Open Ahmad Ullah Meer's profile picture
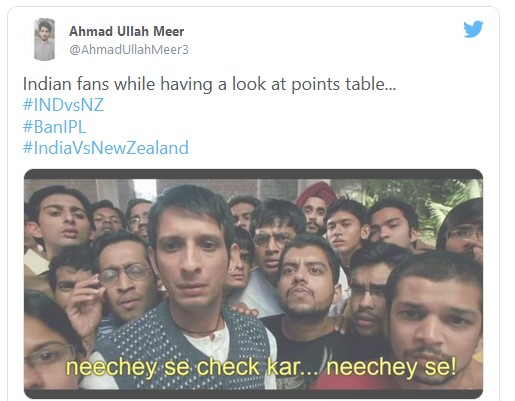This screenshot has height=401, width=515. [x=44, y=39]
